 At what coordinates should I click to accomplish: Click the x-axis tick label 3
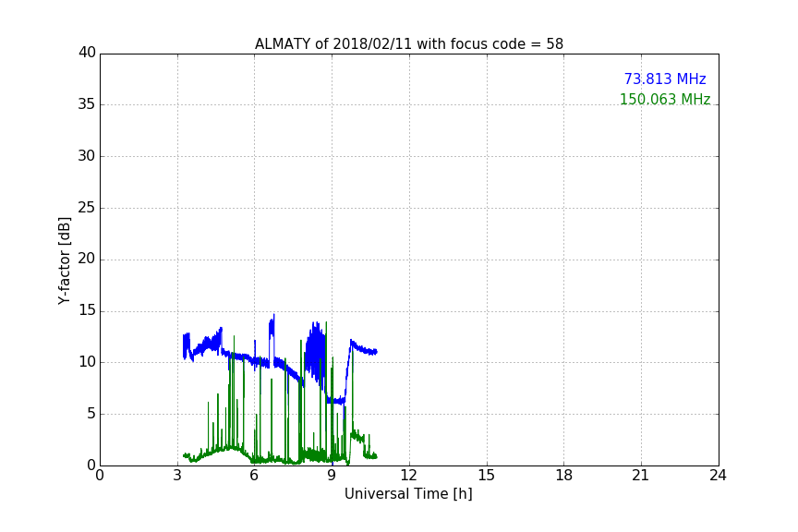[177, 476]
